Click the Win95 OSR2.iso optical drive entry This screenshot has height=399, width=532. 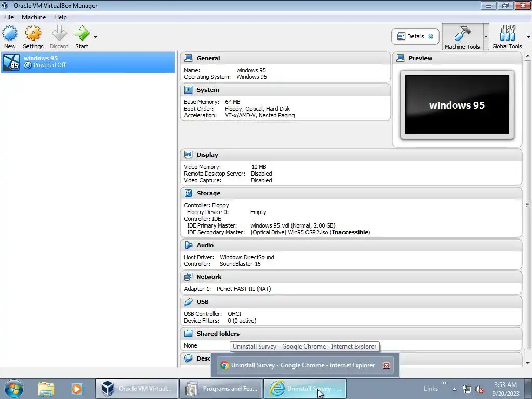click(311, 232)
